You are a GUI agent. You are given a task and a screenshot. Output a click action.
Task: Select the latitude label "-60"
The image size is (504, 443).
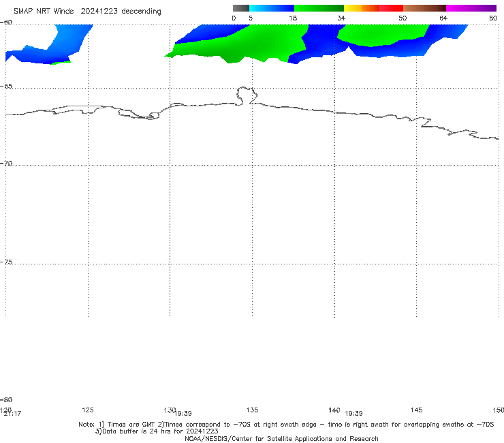pyautogui.click(x=6, y=22)
